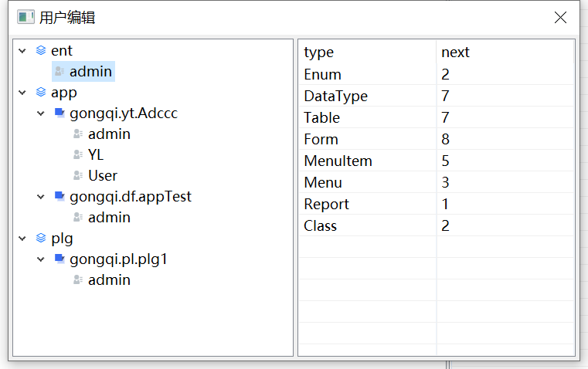Click the type column header

point(319,52)
